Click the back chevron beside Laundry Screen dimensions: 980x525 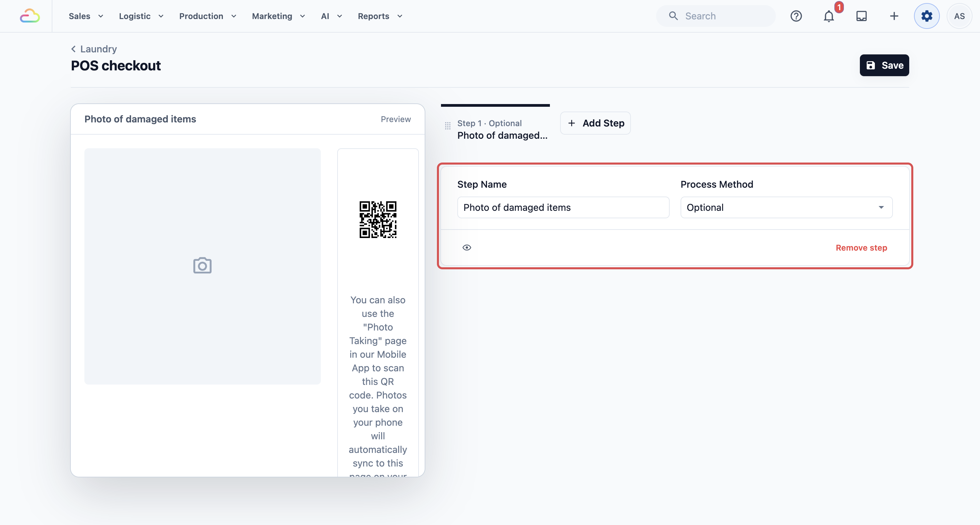pyautogui.click(x=73, y=49)
